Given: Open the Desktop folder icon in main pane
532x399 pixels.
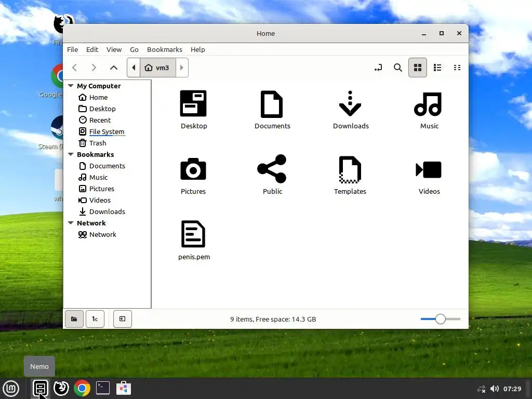Looking at the screenshot, I should (x=193, y=103).
